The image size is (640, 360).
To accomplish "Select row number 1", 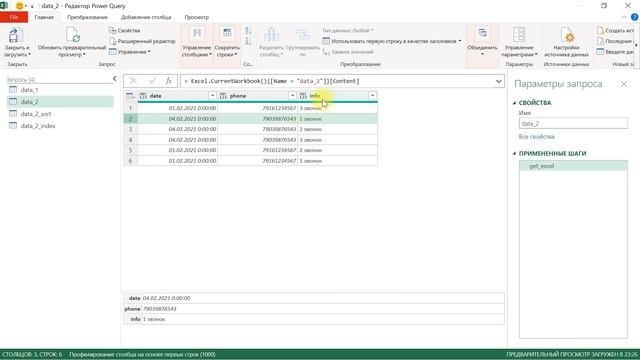I will [x=131, y=108].
